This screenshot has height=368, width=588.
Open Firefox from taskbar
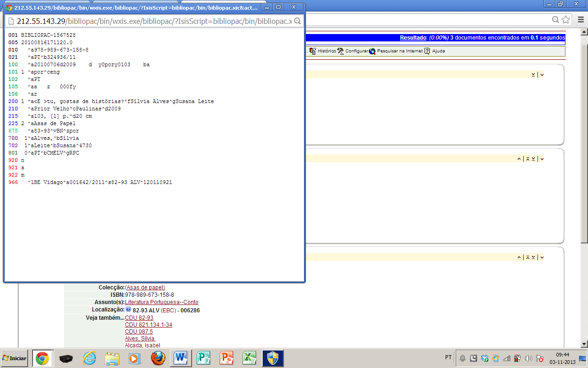158,358
